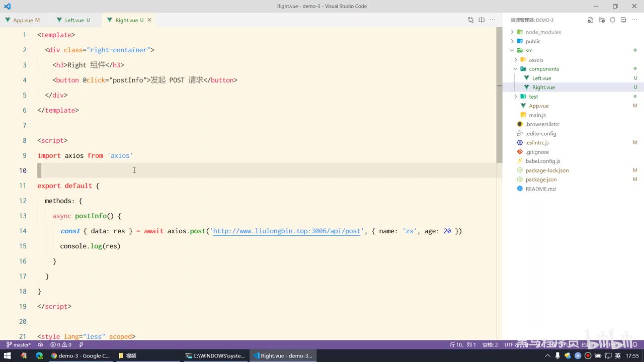Open Left.vue in the Explorer tree
This screenshot has width=644, height=362.
click(x=541, y=78)
